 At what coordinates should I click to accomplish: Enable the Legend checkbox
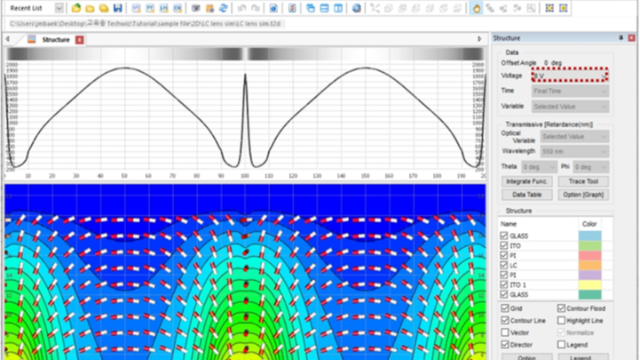point(561,344)
